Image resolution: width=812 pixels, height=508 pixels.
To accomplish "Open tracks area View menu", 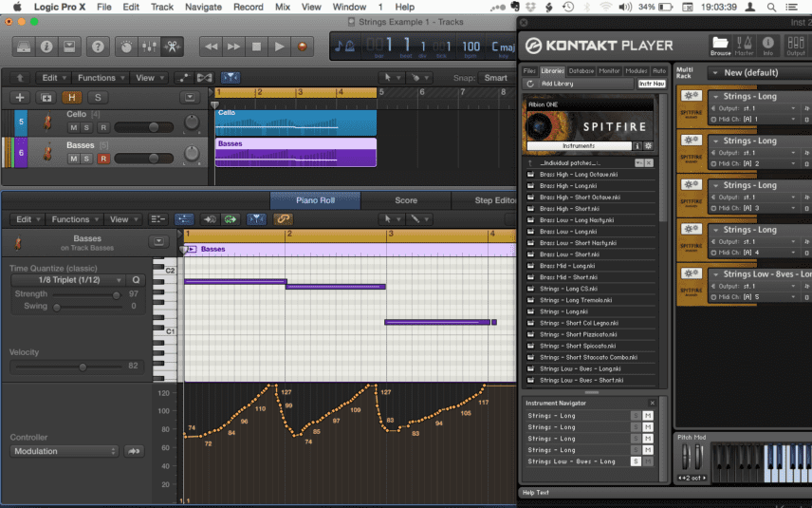I will click(x=149, y=78).
